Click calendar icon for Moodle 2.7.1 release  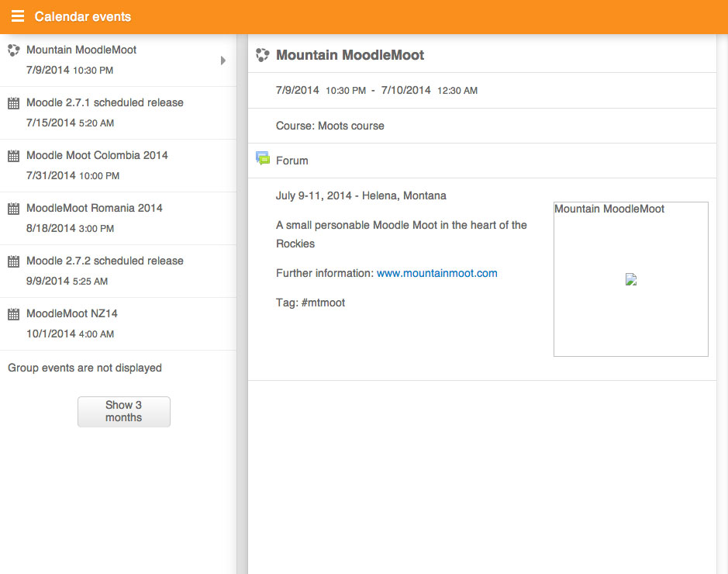13,103
